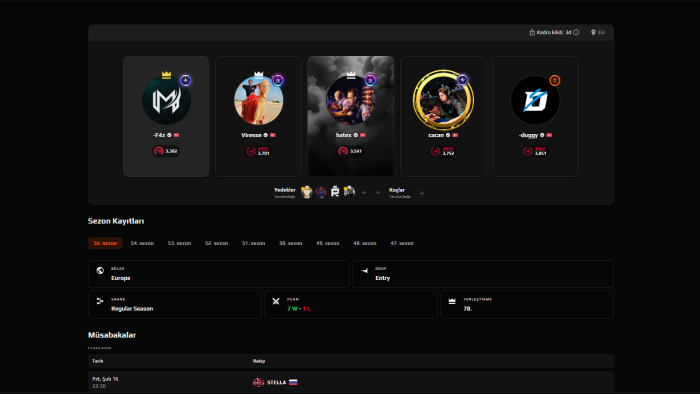Switch to the 49. sezon tab
This screenshot has width=700, height=394.
coord(328,243)
